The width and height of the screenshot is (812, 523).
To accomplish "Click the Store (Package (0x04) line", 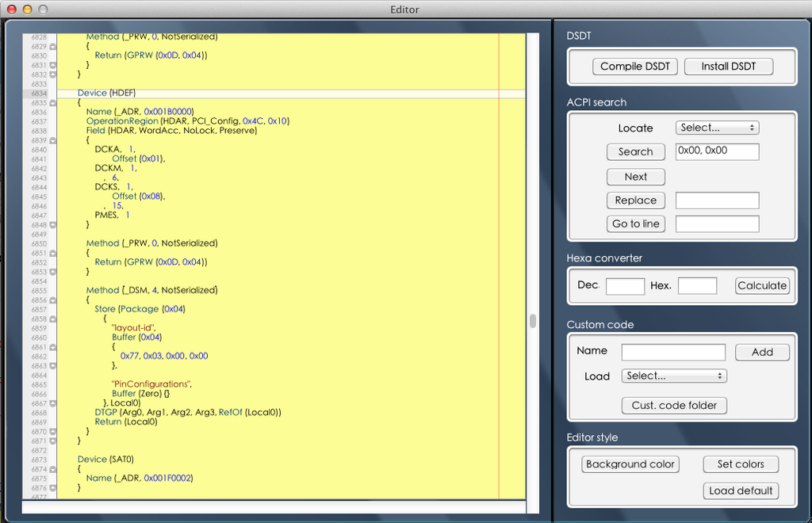I will (x=140, y=309).
